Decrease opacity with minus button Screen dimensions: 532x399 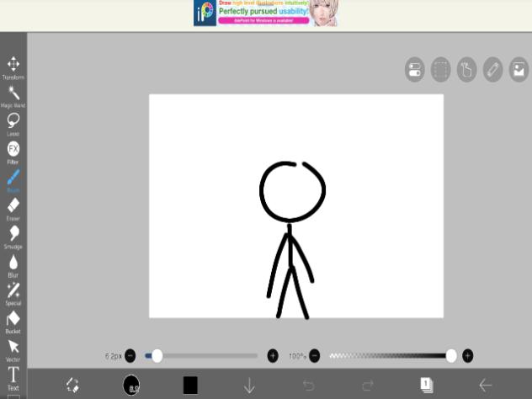315,356
